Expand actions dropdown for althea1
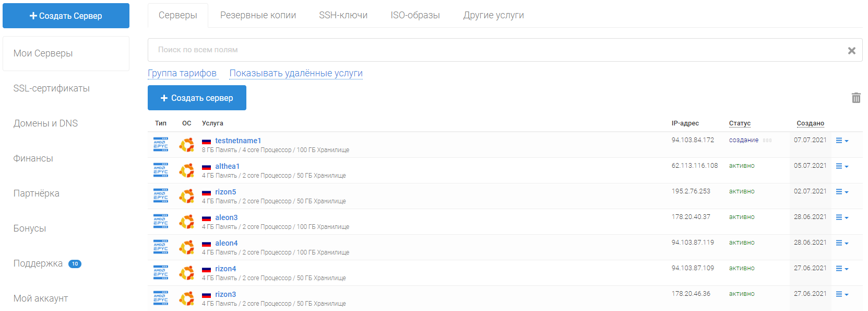868x311 pixels. tap(841, 166)
